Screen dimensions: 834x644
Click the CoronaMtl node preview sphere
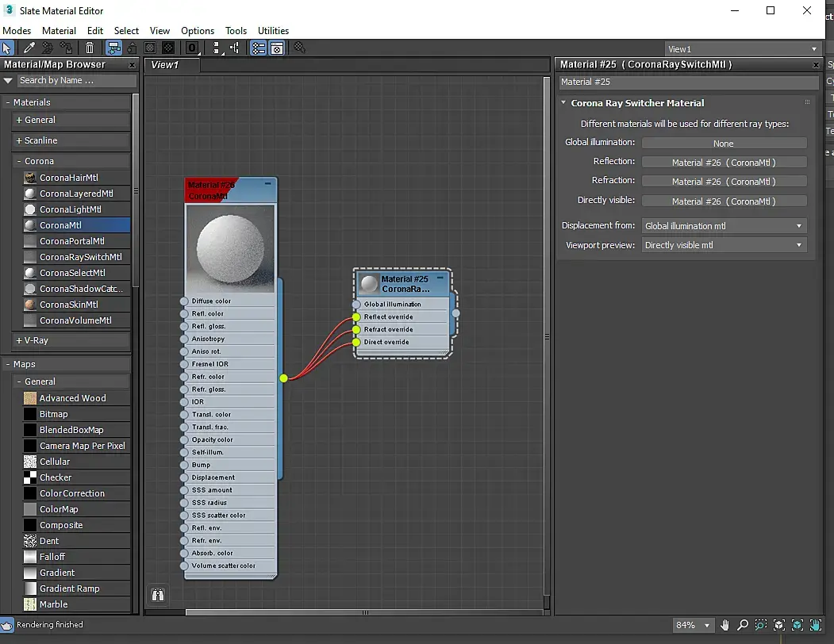click(230, 248)
